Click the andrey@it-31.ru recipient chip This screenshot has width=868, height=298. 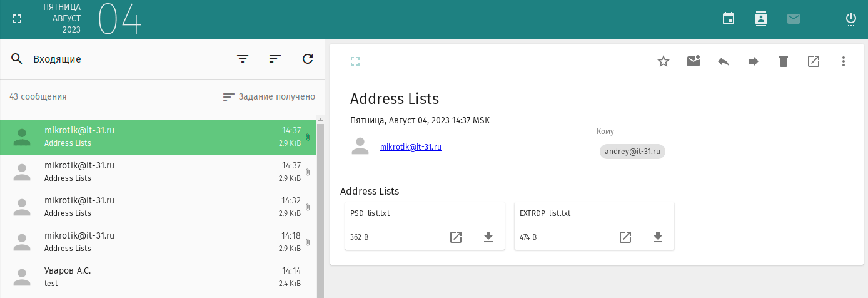tap(632, 151)
